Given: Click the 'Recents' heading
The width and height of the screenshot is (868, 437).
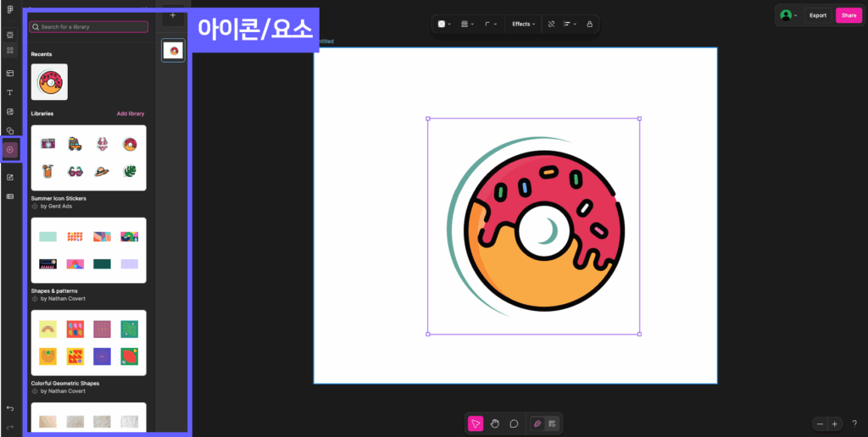Looking at the screenshot, I should (42, 54).
